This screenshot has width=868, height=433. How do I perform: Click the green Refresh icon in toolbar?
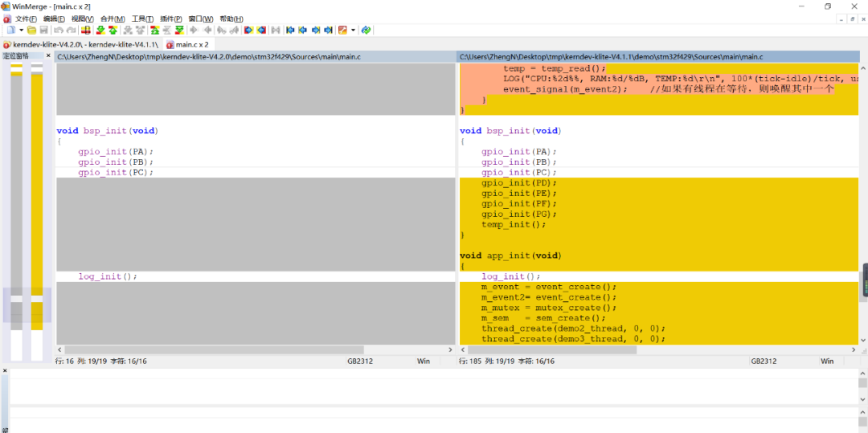point(366,30)
